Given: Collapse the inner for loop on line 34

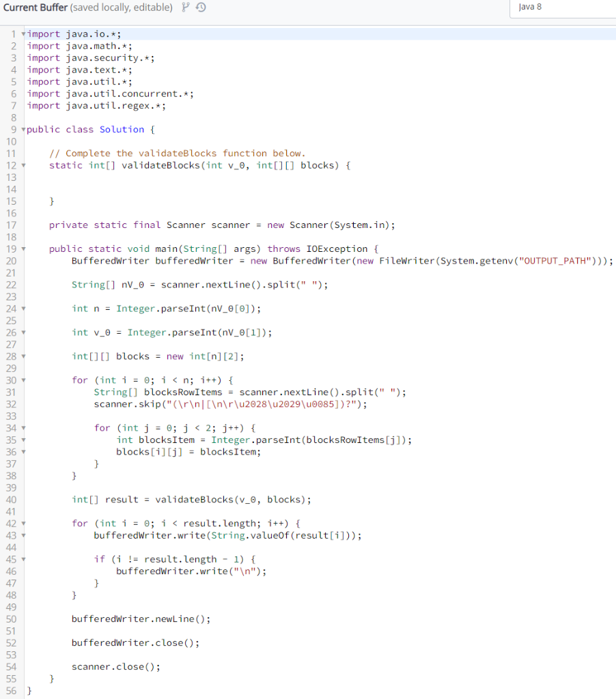Looking at the screenshot, I should (23, 427).
